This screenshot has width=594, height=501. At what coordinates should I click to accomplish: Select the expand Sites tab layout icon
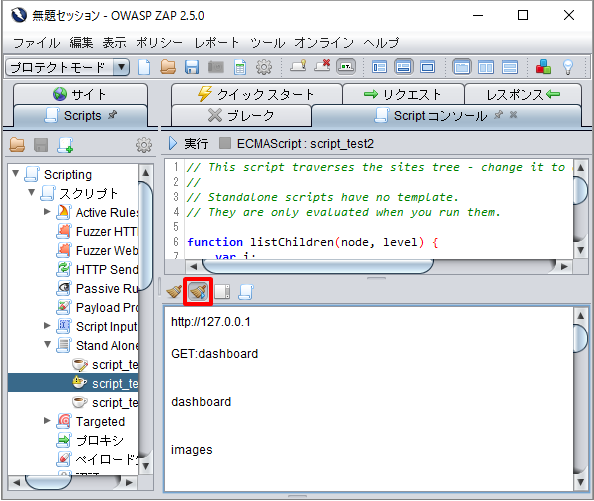point(379,67)
